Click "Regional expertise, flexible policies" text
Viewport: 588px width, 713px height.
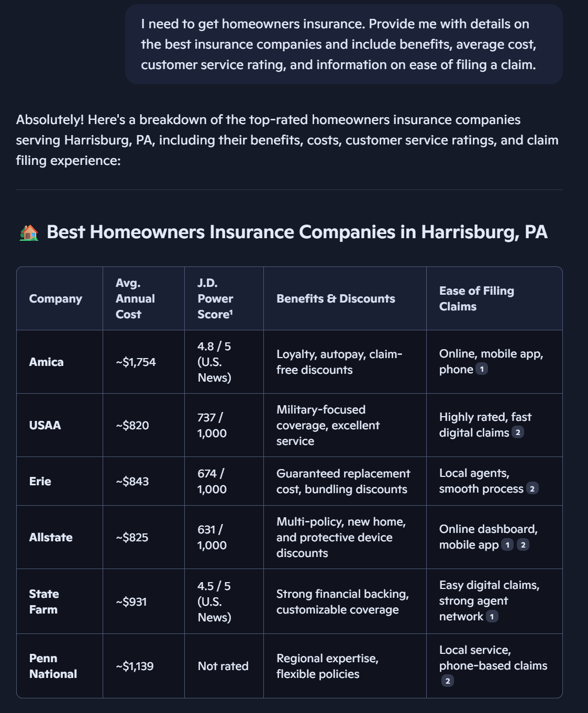click(327, 666)
